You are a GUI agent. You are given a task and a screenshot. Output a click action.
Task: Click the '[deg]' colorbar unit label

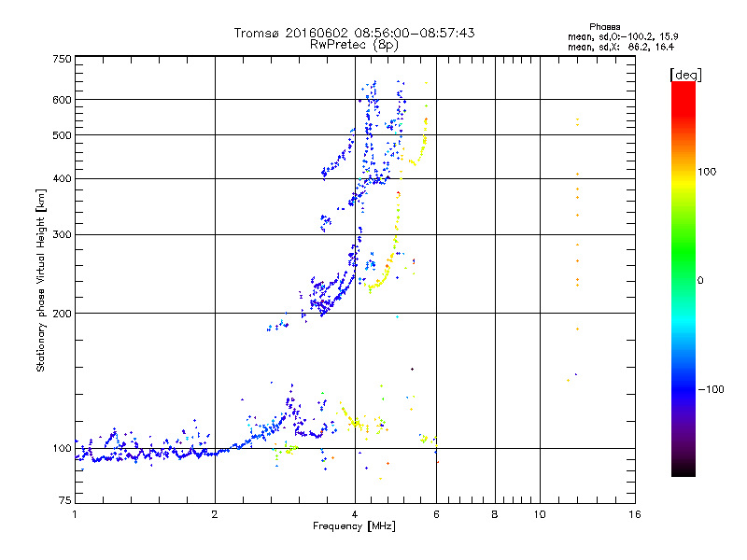click(x=685, y=75)
